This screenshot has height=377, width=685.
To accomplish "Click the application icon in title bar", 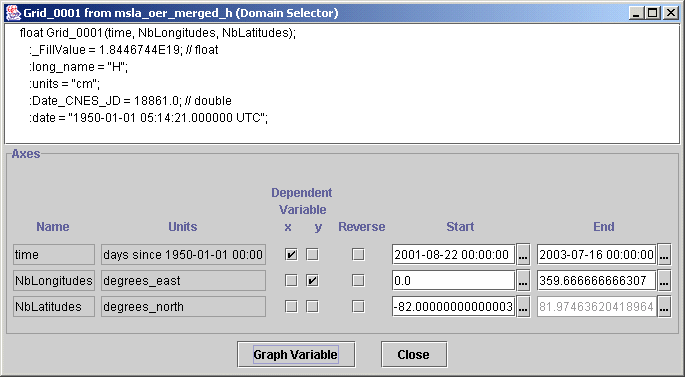I will click(13, 13).
